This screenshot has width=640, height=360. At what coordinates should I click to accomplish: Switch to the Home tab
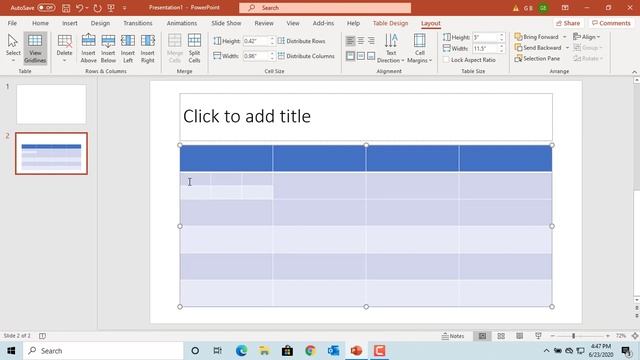[x=40, y=23]
